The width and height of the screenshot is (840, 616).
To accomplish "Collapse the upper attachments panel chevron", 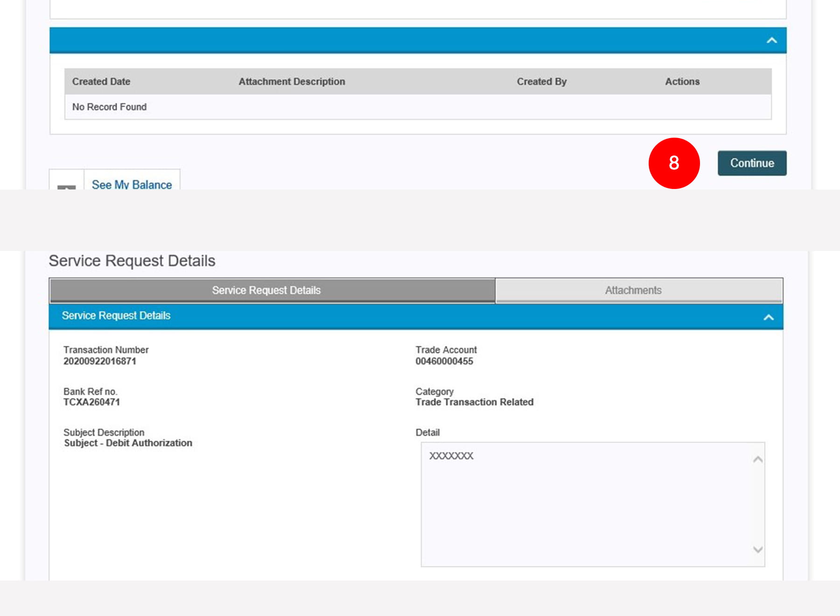I will tap(771, 41).
